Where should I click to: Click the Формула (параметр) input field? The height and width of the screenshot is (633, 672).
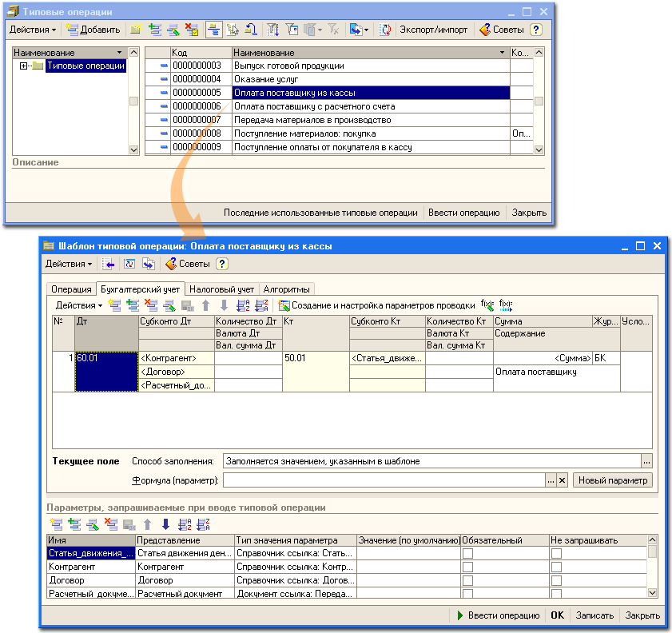(384, 480)
